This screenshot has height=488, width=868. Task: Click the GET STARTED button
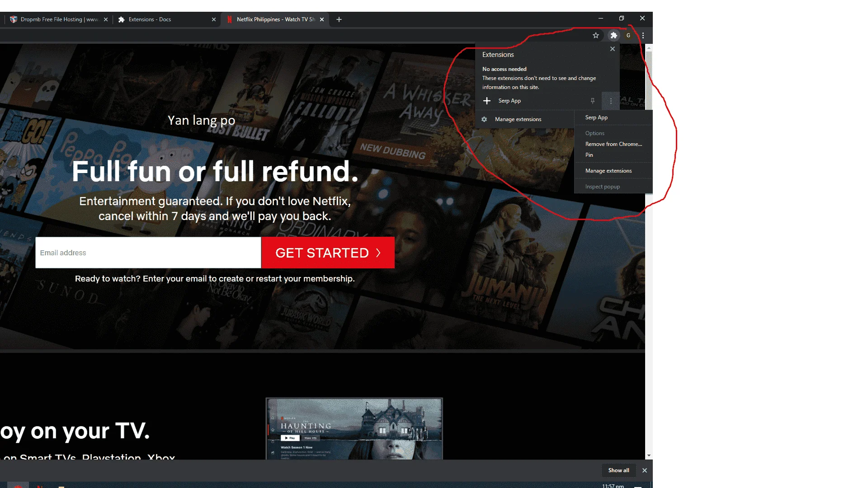coord(328,253)
